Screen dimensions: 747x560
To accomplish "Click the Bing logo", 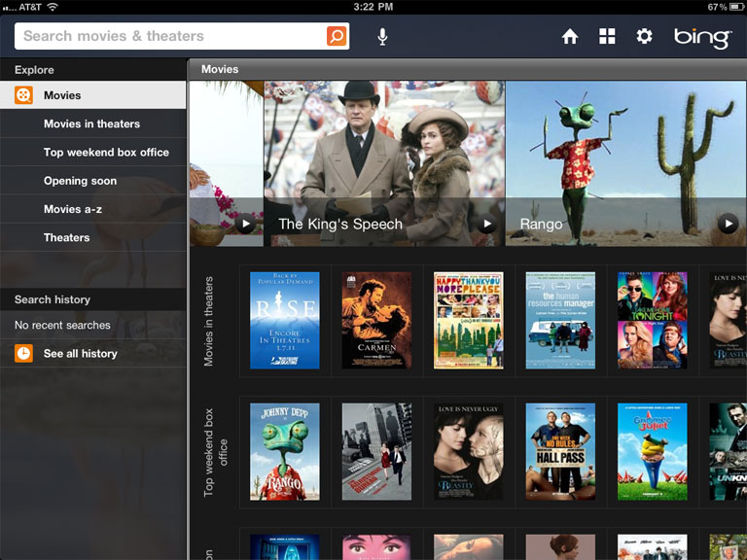I will point(702,38).
